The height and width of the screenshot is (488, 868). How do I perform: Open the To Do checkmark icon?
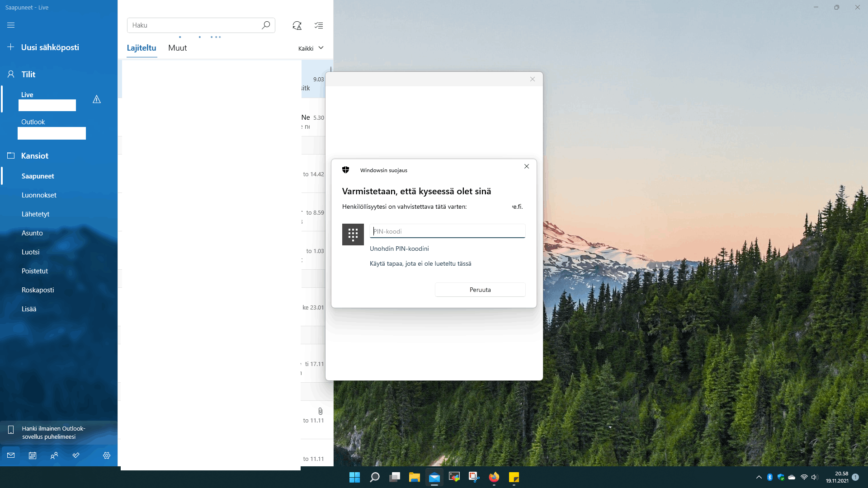click(x=76, y=455)
